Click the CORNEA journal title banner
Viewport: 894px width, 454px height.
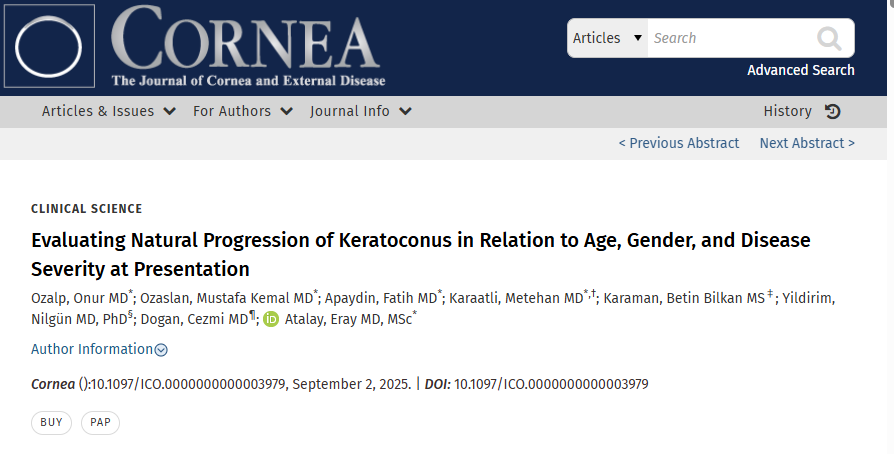[247, 46]
